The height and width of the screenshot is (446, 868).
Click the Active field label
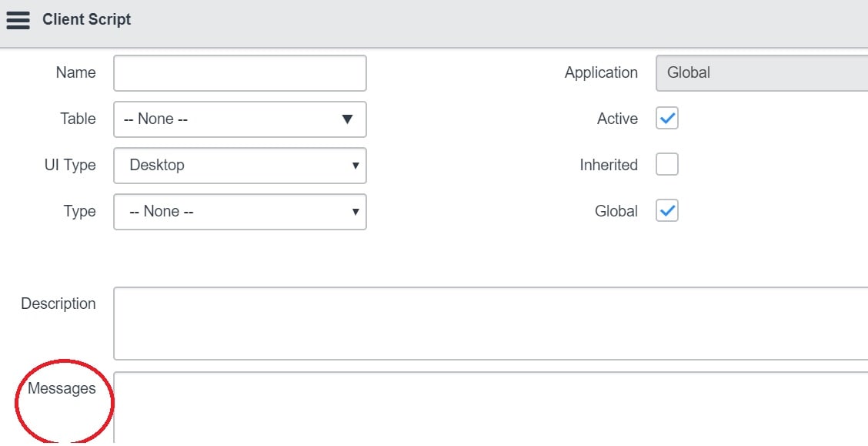tap(617, 119)
